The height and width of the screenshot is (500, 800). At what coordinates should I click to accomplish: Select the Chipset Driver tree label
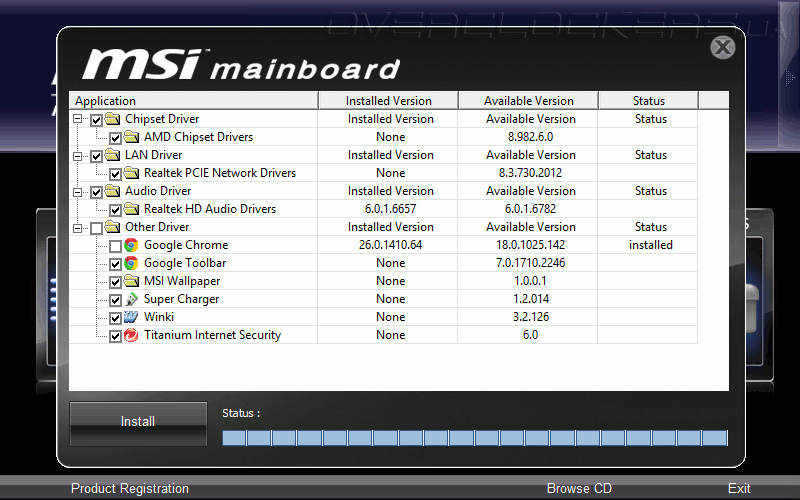162,119
